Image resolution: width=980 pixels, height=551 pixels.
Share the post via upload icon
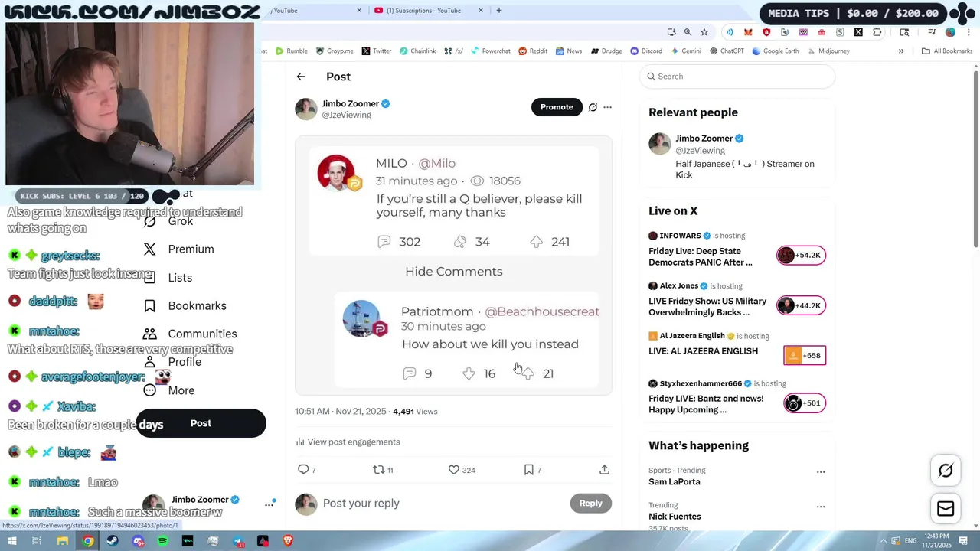coord(604,470)
